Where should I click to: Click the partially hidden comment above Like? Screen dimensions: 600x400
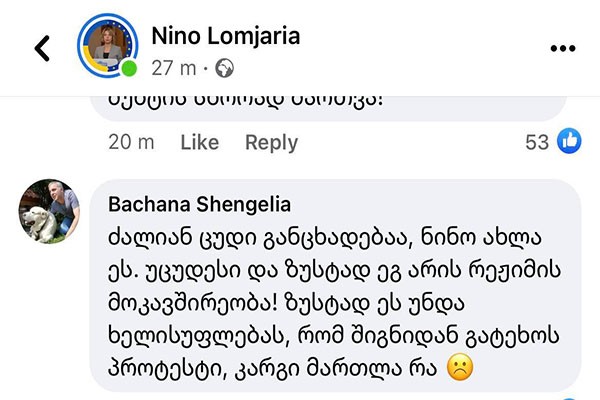[328, 109]
